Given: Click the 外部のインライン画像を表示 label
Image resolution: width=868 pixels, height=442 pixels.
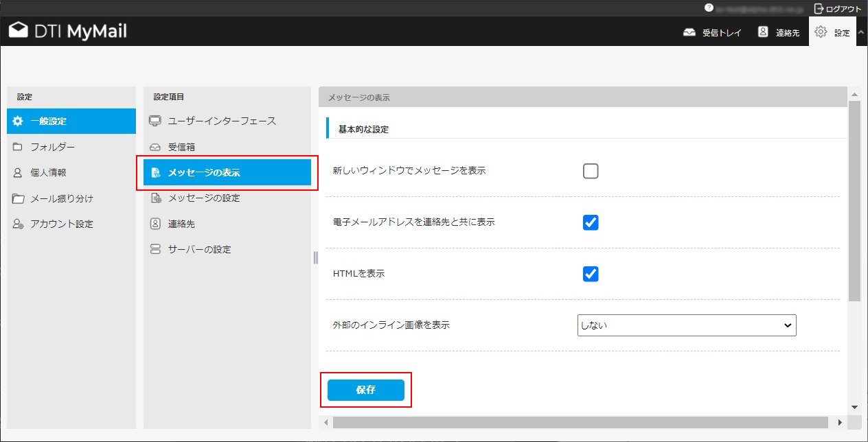Looking at the screenshot, I should coord(391,325).
